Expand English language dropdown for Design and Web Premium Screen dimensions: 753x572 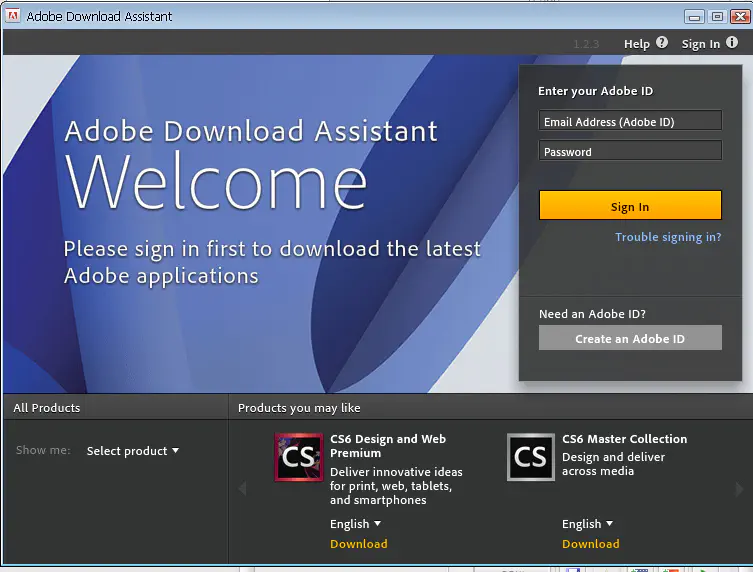click(x=355, y=524)
